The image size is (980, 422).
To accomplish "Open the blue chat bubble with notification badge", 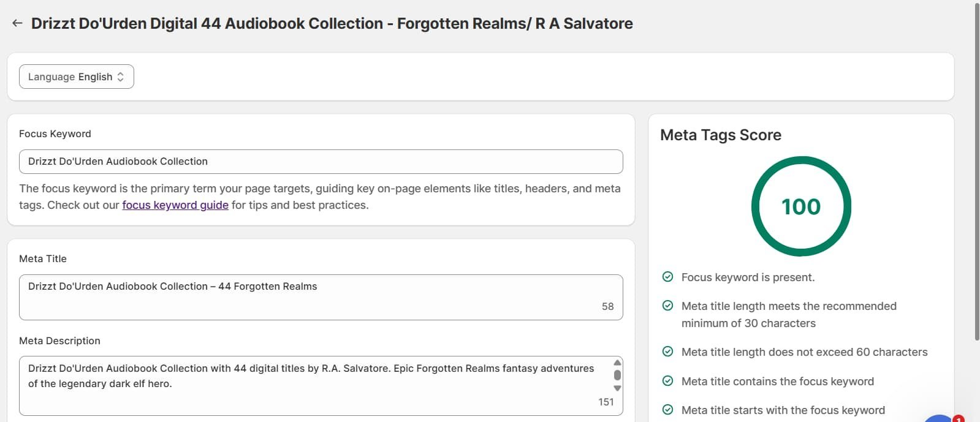I will tap(941, 418).
